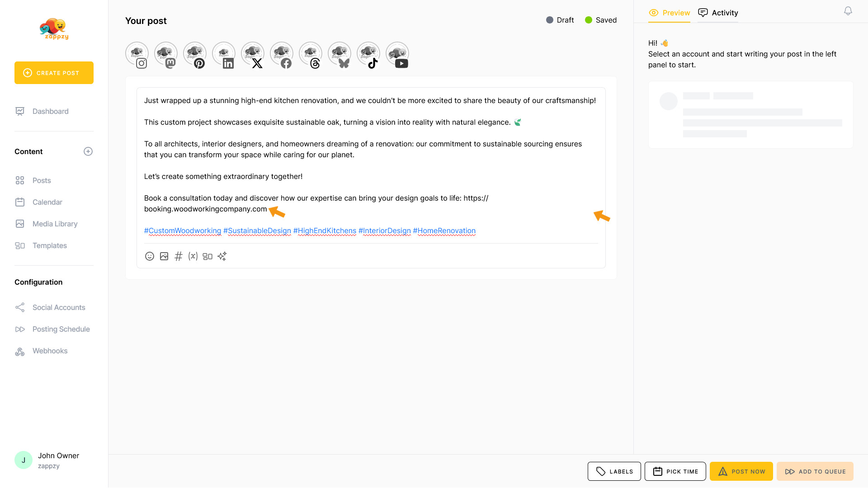
Task: Toggle the YouTube account selection
Action: click(397, 55)
